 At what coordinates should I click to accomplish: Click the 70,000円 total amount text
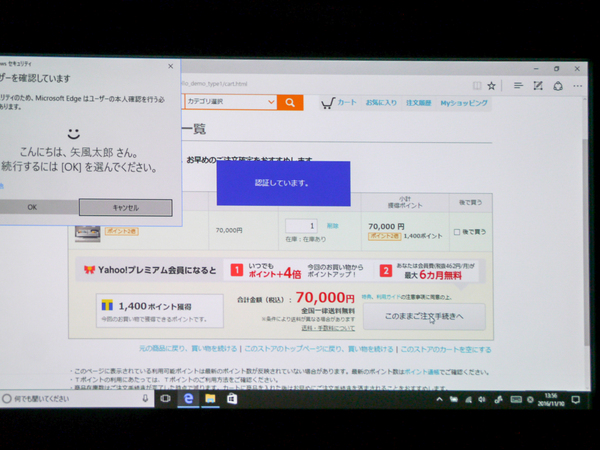[325, 297]
